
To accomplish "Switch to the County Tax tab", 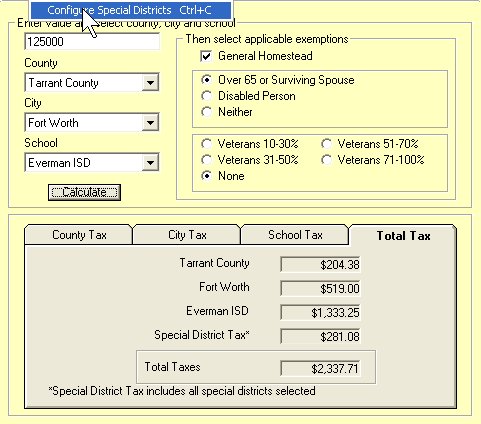I will pyautogui.click(x=79, y=235).
